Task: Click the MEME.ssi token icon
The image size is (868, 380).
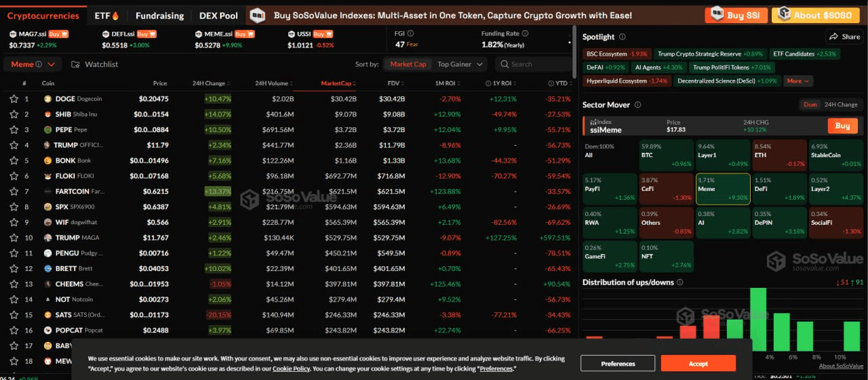Action: pos(199,34)
